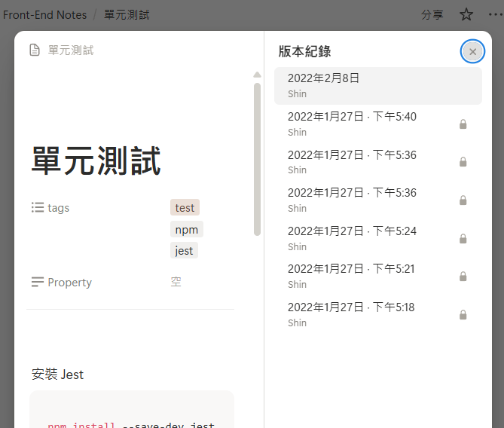Click the lock icon on 下午5:18 version
Image resolution: width=504 pixels, height=428 pixels.
click(x=463, y=315)
